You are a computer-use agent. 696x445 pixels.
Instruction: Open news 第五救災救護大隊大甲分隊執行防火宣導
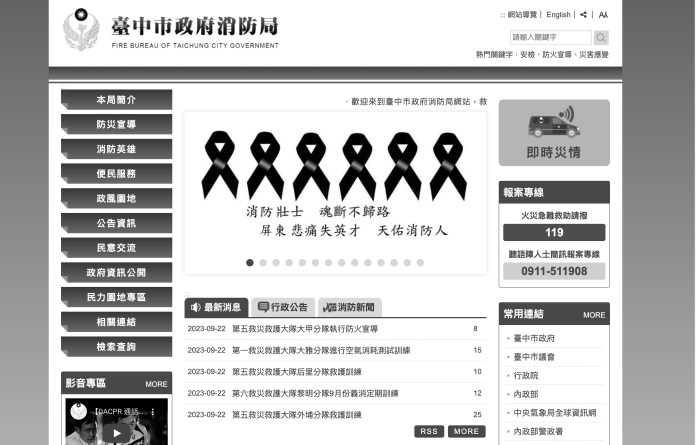[x=305, y=329]
